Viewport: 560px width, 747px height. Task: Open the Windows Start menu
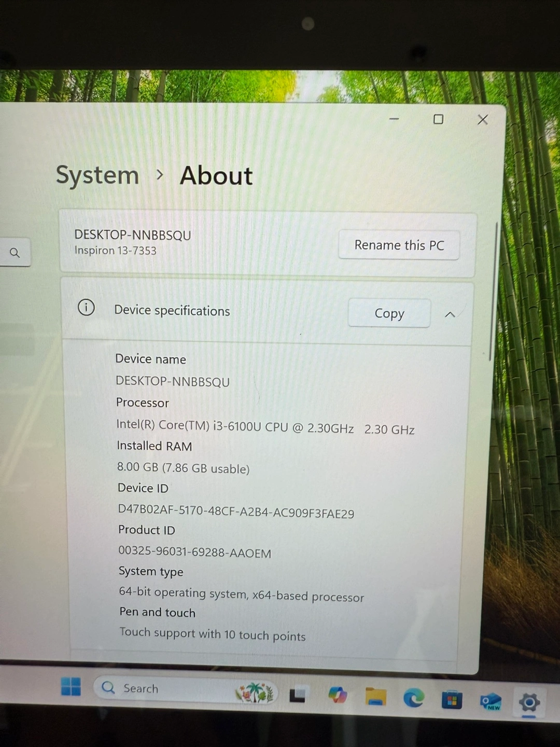click(x=71, y=686)
